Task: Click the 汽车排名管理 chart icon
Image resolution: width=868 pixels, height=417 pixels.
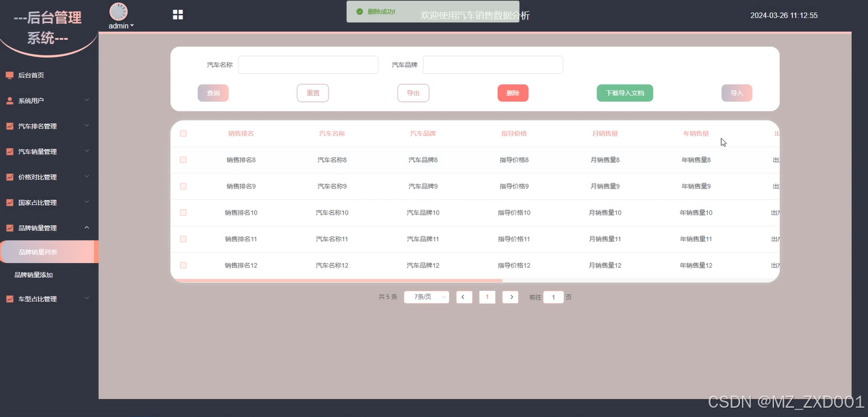Action: pos(9,126)
